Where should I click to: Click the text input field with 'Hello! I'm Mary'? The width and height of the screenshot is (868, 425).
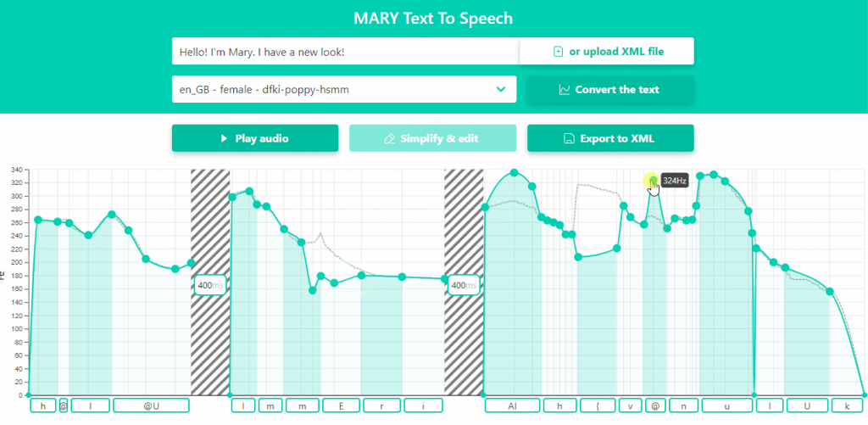[345, 52]
